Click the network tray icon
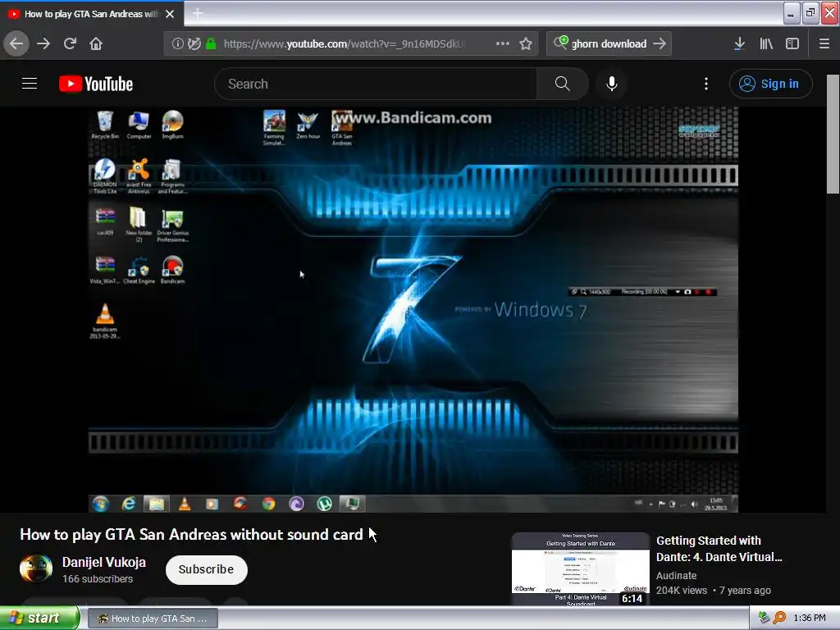This screenshot has height=630, width=840. [x=764, y=618]
